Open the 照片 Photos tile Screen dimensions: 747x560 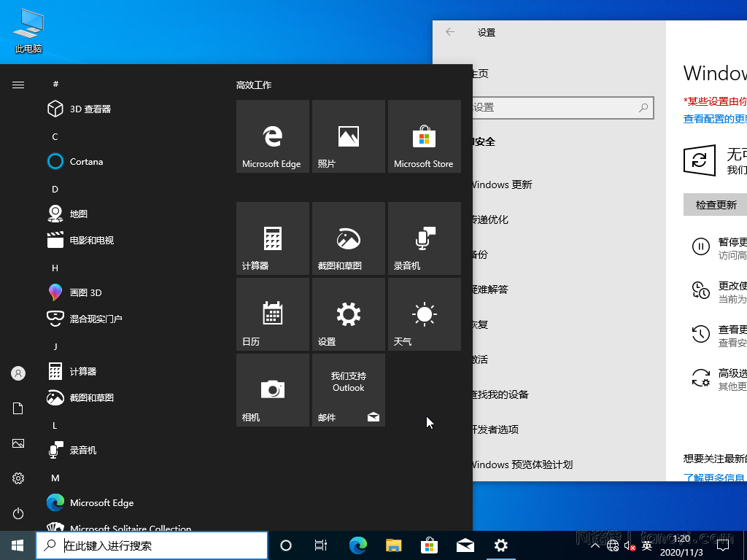pos(348,136)
